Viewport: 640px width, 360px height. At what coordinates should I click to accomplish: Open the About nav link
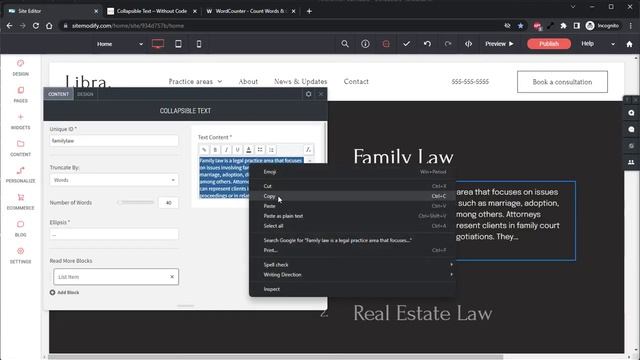tap(248, 82)
